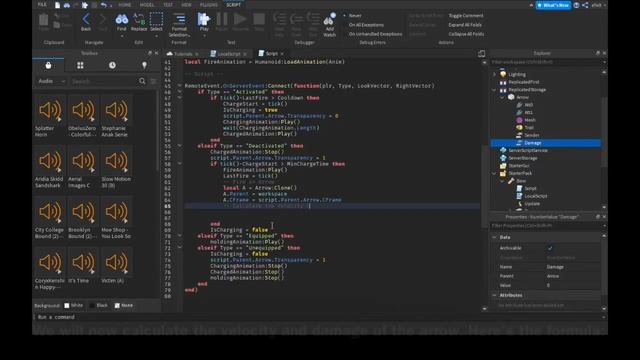
Task: Click the Add Watch debugger icon
Action: click(329, 19)
